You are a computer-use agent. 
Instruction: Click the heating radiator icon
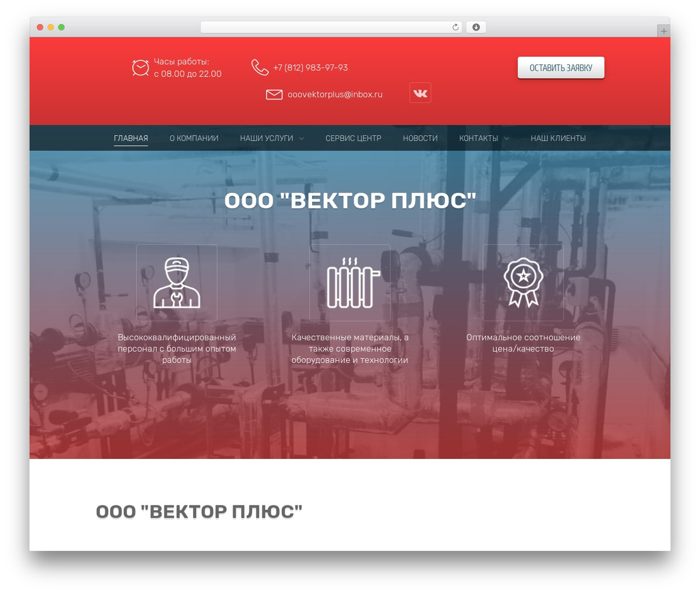[353, 283]
